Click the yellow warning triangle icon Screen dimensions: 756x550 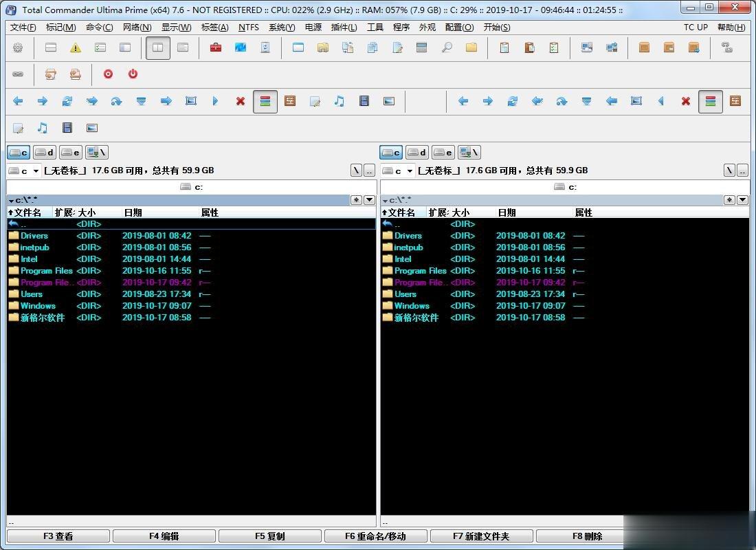pyautogui.click(x=75, y=47)
